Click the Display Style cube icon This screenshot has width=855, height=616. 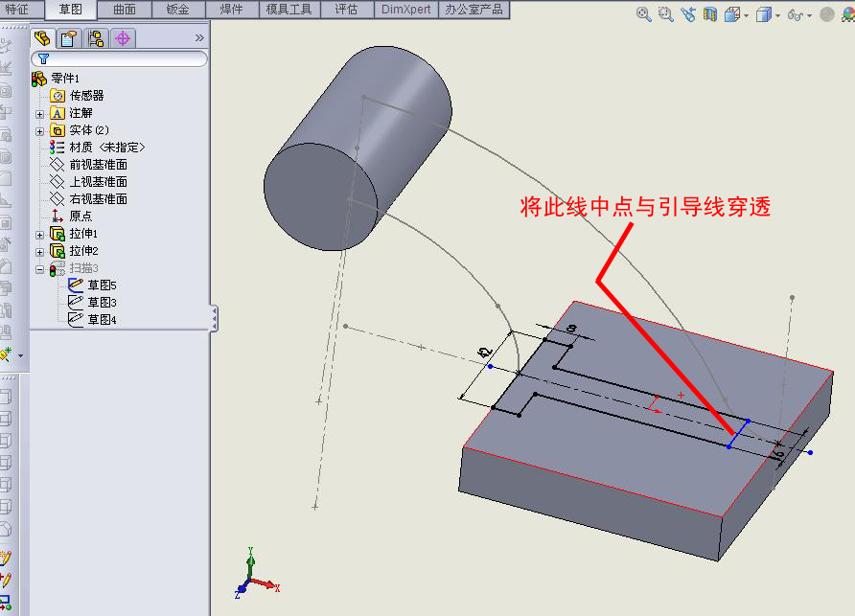point(763,14)
